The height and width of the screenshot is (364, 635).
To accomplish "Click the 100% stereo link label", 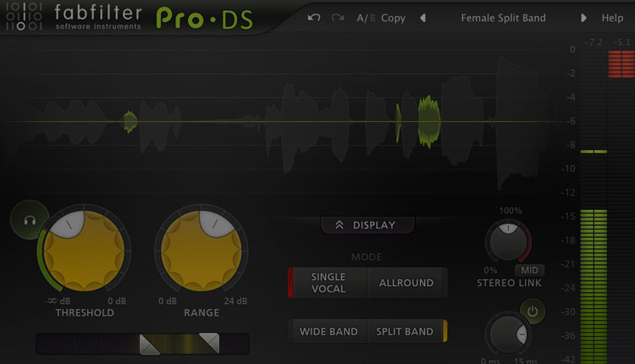I will [x=511, y=211].
